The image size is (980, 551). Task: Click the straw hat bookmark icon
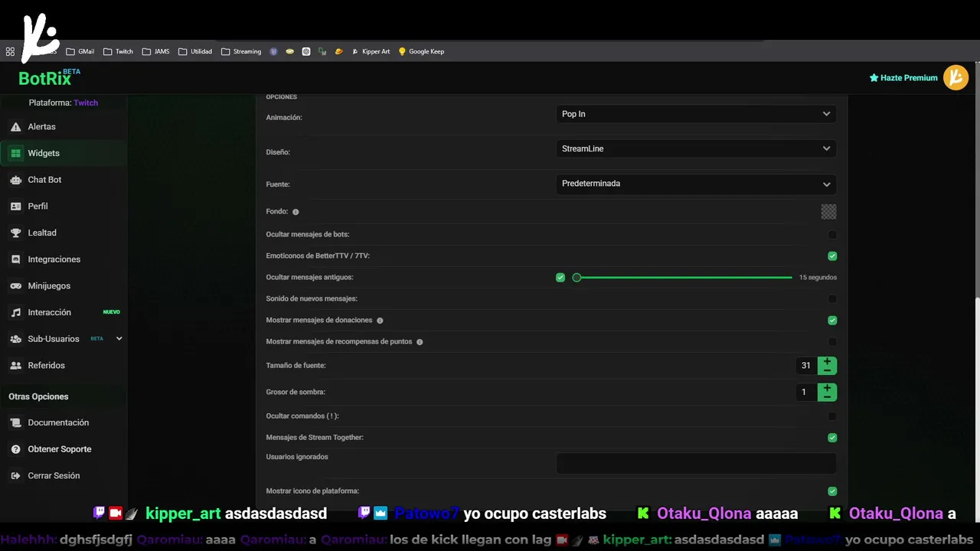pyautogui.click(x=338, y=52)
